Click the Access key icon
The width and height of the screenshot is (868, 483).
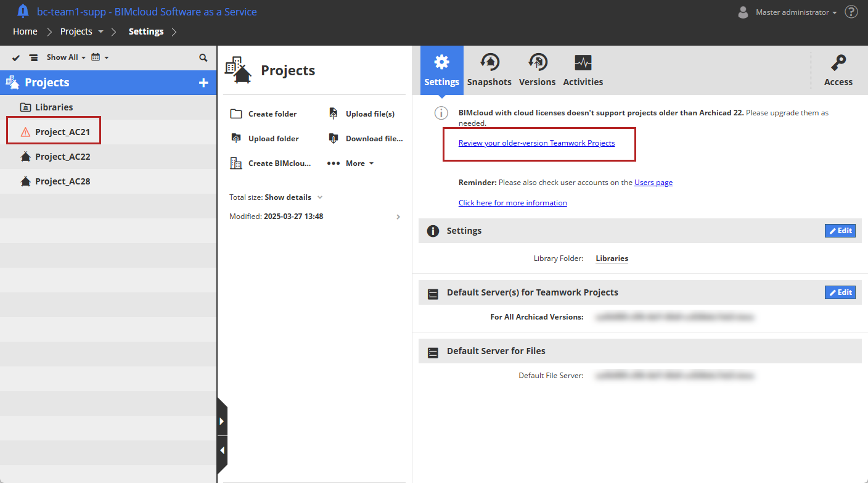(838, 63)
